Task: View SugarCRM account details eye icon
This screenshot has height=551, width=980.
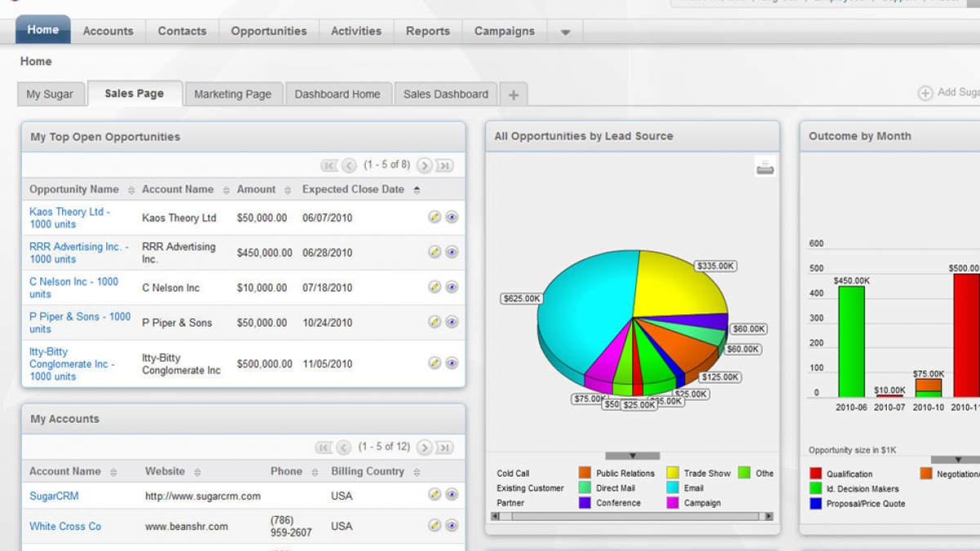Action: (x=452, y=495)
